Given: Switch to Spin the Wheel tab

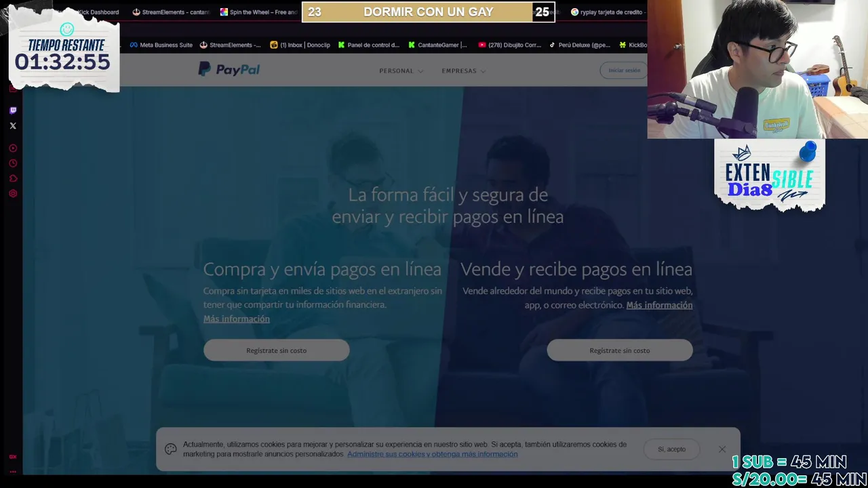Looking at the screenshot, I should (259, 12).
